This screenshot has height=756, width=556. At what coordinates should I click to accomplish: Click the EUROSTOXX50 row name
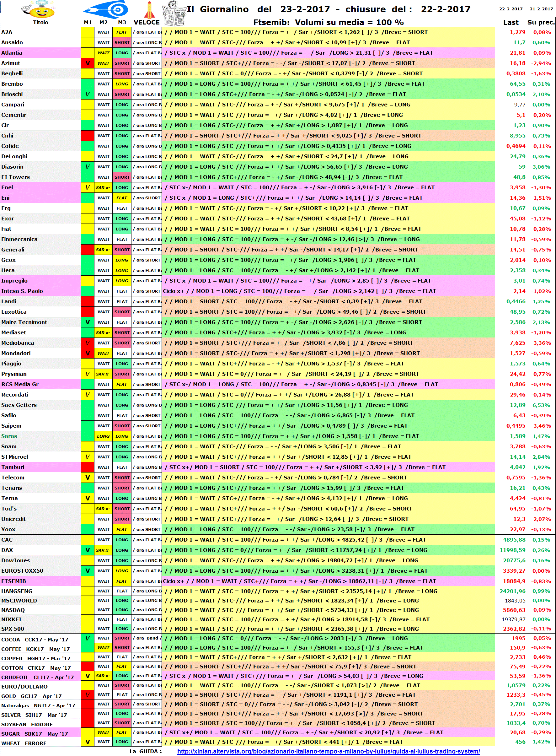coord(22,571)
